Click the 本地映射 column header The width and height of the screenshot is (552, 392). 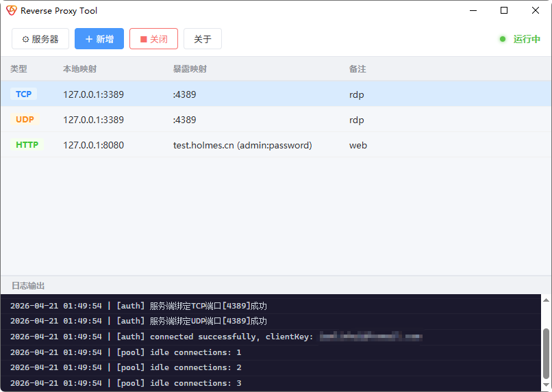pos(80,69)
